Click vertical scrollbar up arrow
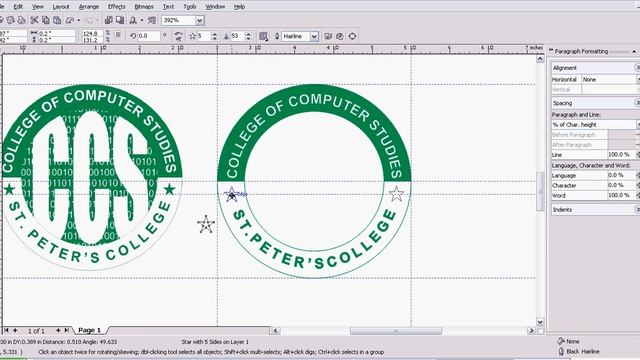The width and height of the screenshot is (640, 360). click(540, 59)
